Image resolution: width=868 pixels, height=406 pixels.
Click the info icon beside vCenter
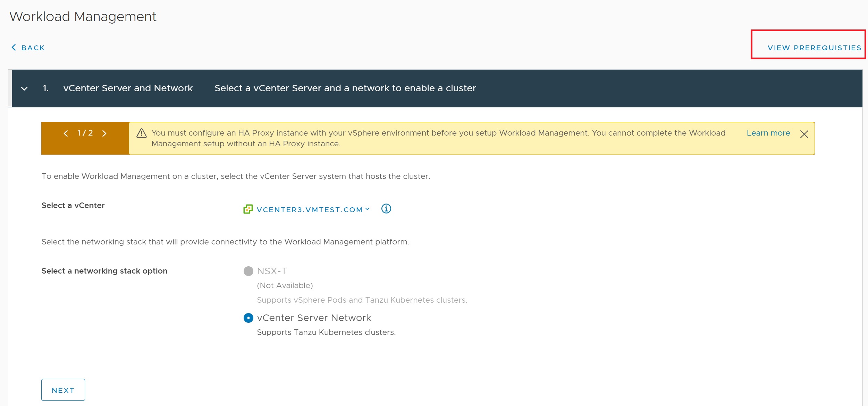(x=386, y=209)
